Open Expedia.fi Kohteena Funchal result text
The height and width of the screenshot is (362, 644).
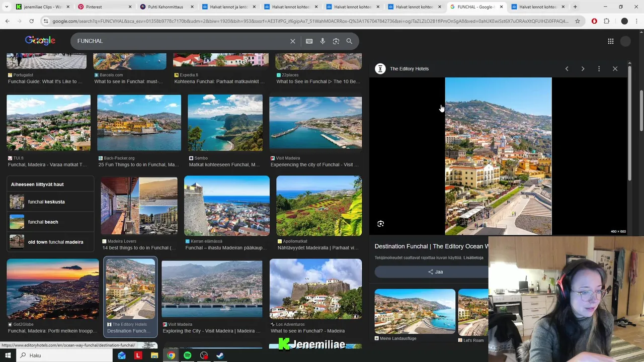click(x=219, y=81)
